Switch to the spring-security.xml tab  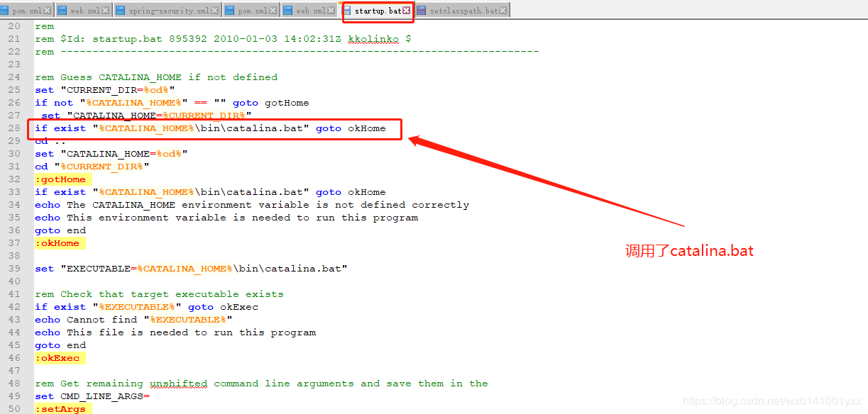point(167,11)
